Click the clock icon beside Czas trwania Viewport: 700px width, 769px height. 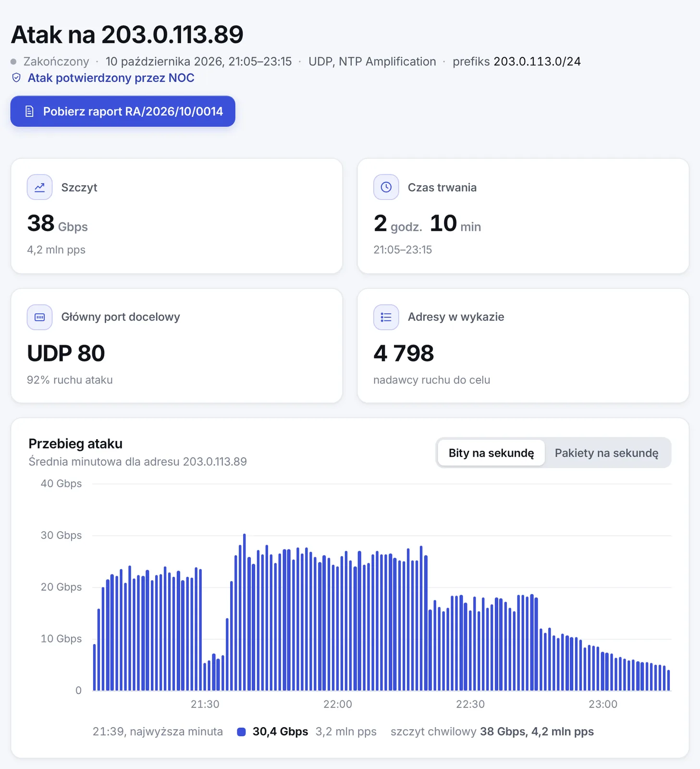(386, 187)
